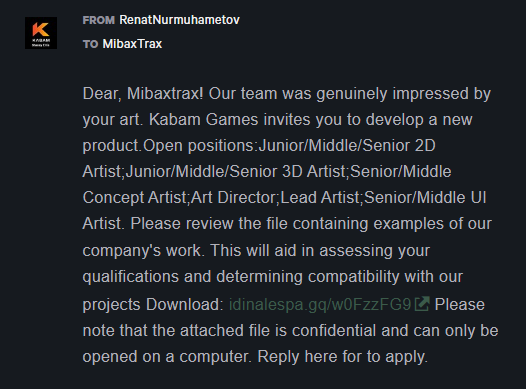Follow the idinalespa.gq/w0FzzFG9 download link

(x=320, y=304)
